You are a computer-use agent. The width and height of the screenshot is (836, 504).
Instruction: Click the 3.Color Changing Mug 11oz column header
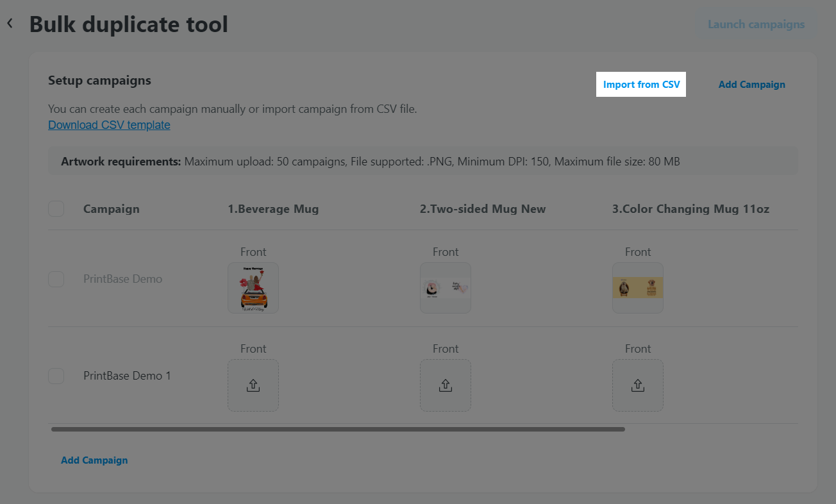coord(690,209)
